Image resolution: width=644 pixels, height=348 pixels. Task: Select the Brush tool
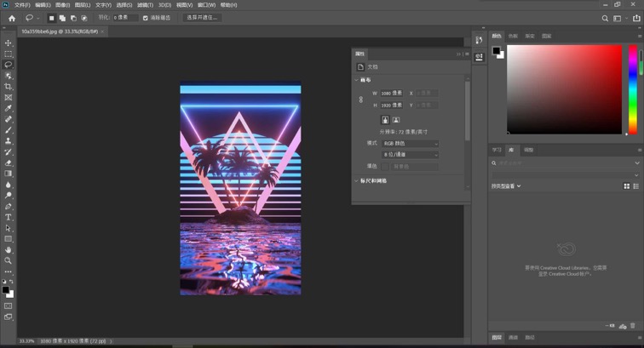(x=8, y=130)
